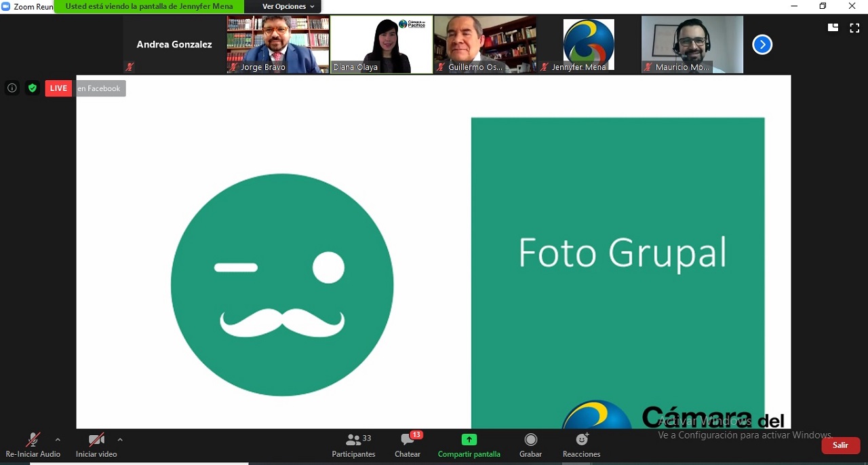Viewport: 868px width, 465px height.
Task: Close the Zoom meeting window
Action: click(852, 6)
